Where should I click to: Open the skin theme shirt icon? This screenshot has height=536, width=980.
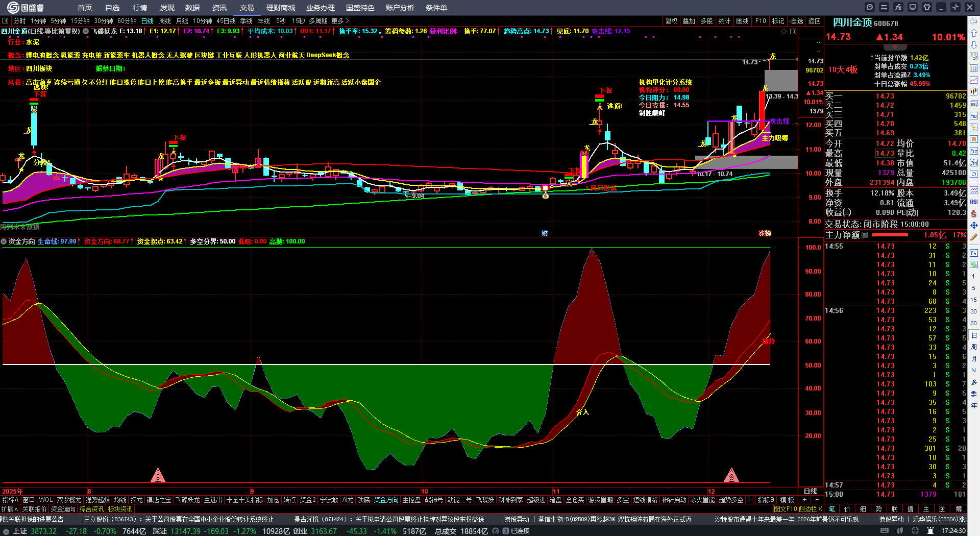tap(927, 7)
